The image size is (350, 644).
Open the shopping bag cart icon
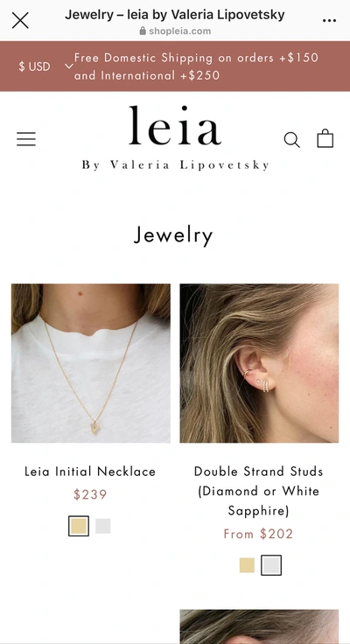(x=325, y=138)
